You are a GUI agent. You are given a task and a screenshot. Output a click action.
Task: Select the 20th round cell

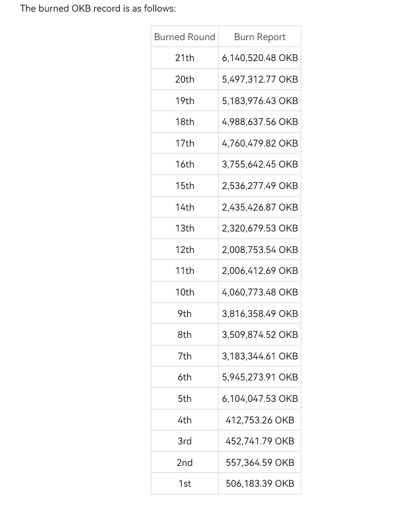[184, 79]
